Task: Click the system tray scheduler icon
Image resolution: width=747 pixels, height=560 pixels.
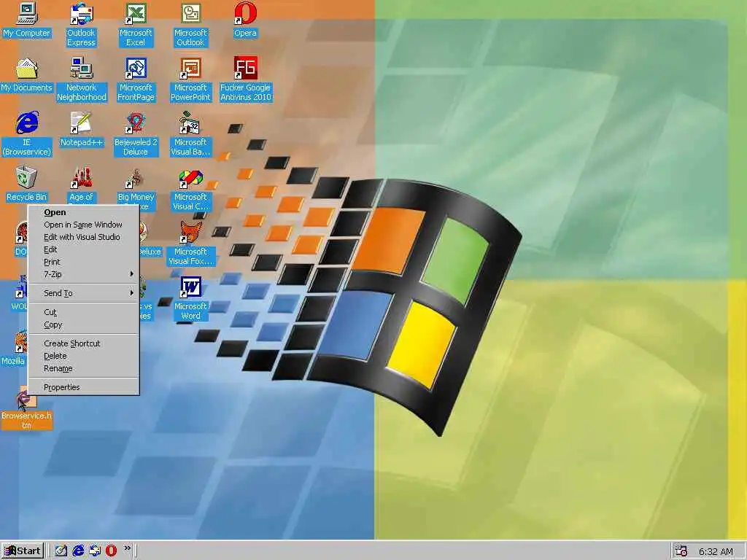Action: pos(681,551)
